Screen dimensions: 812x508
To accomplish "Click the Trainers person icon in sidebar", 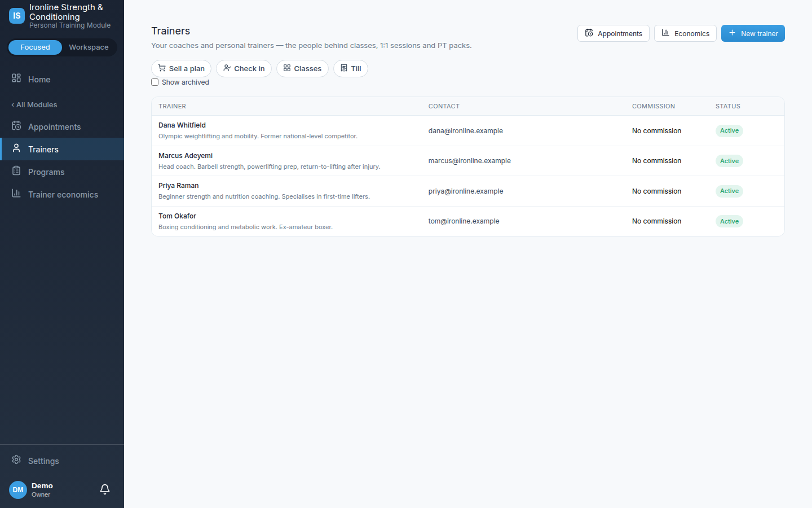I will point(16,148).
